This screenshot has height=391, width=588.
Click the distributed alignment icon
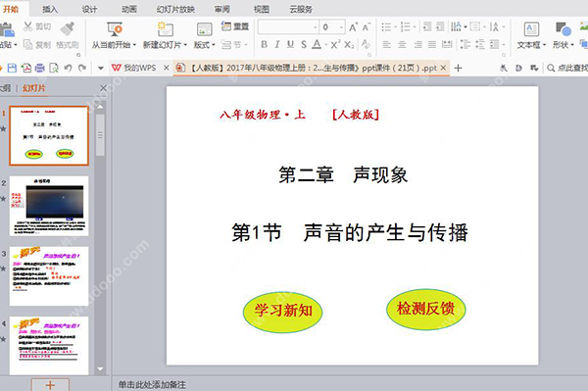click(447, 45)
